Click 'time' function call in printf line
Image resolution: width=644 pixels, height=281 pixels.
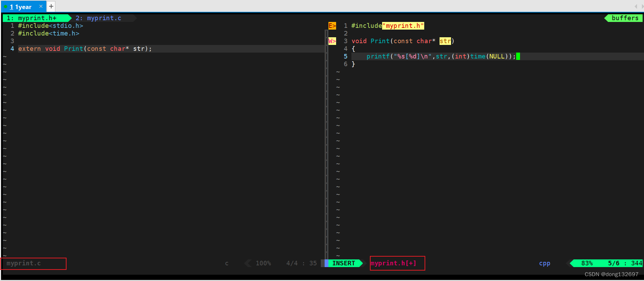[478, 56]
